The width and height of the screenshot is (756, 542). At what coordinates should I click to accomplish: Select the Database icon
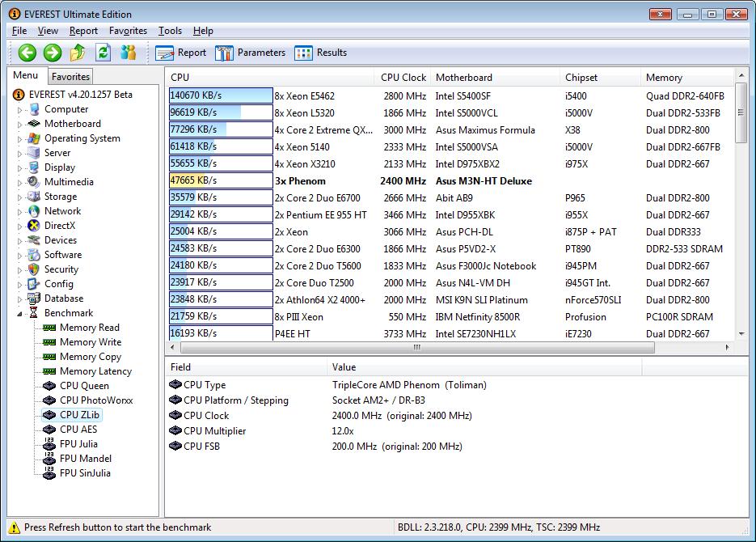34,299
